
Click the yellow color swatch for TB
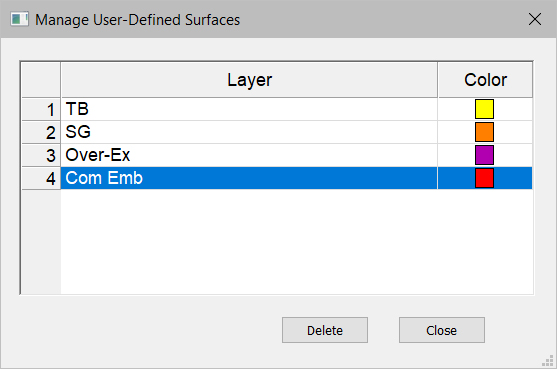click(x=484, y=109)
